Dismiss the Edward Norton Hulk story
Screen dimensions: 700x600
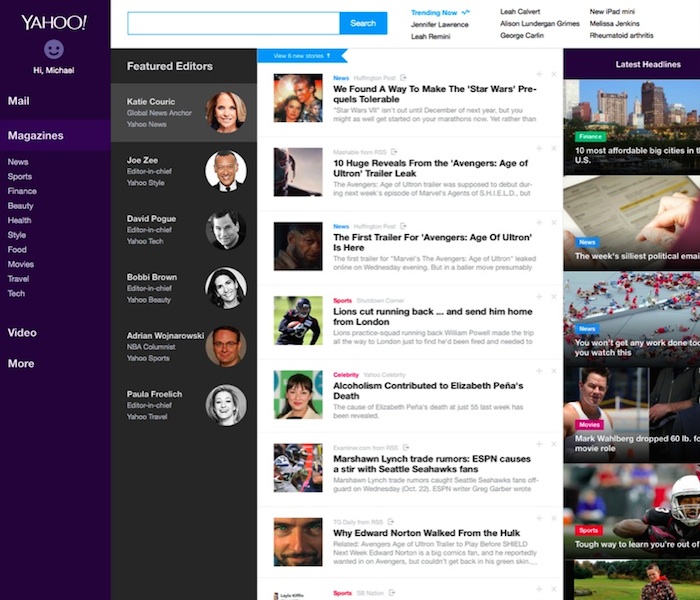554,518
